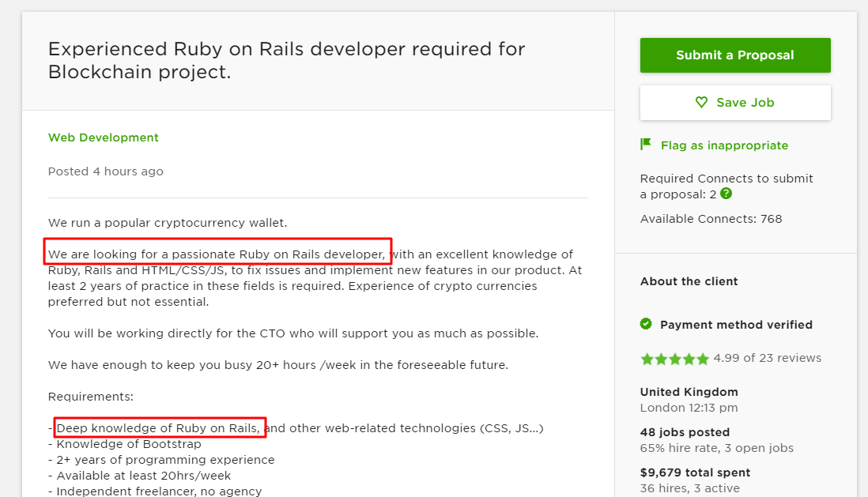Click the 'About the client' heading

click(x=689, y=281)
